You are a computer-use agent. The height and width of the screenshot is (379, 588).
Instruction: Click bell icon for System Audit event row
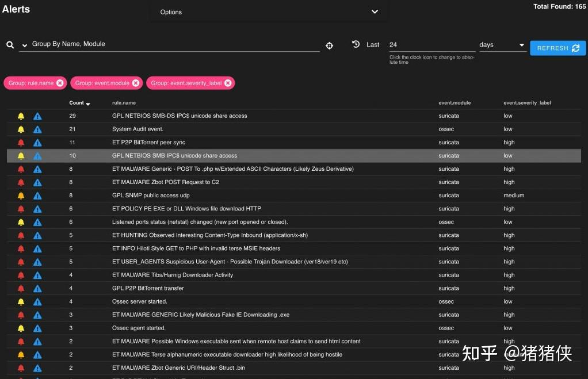coord(21,129)
